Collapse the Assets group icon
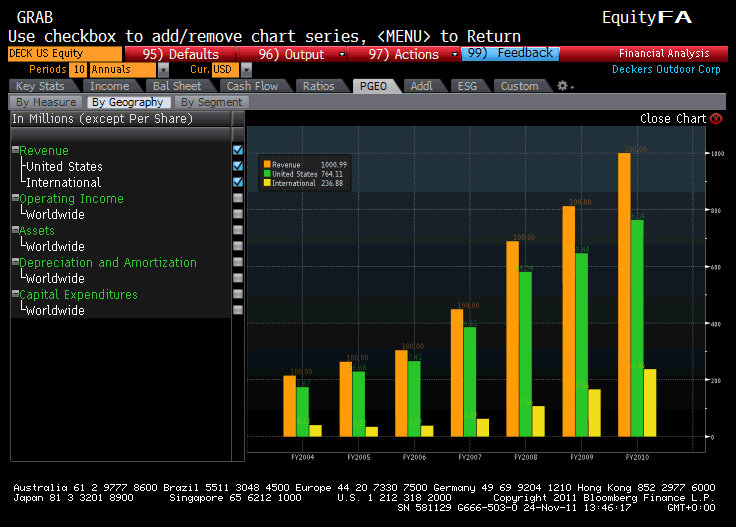This screenshot has width=736, height=527. tap(15, 231)
